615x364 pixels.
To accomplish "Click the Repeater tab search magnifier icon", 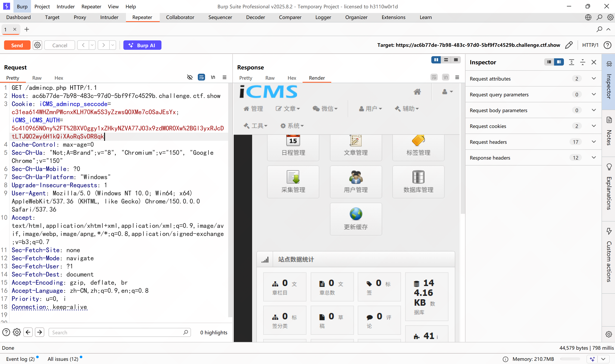I will [x=599, y=29].
